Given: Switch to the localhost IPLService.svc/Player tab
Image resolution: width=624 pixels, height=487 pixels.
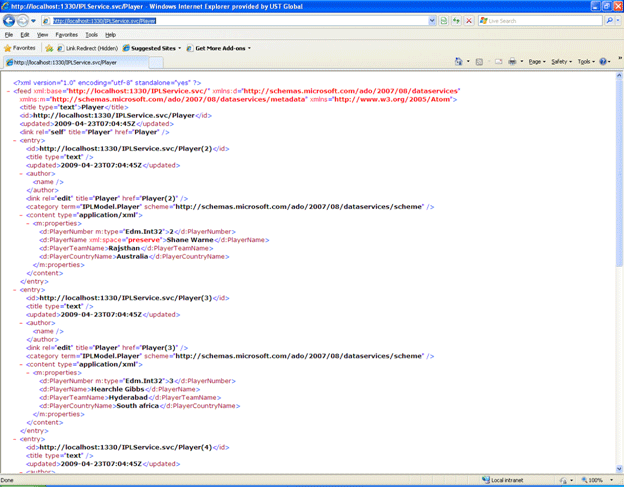Looking at the screenshot, I should 76,62.
